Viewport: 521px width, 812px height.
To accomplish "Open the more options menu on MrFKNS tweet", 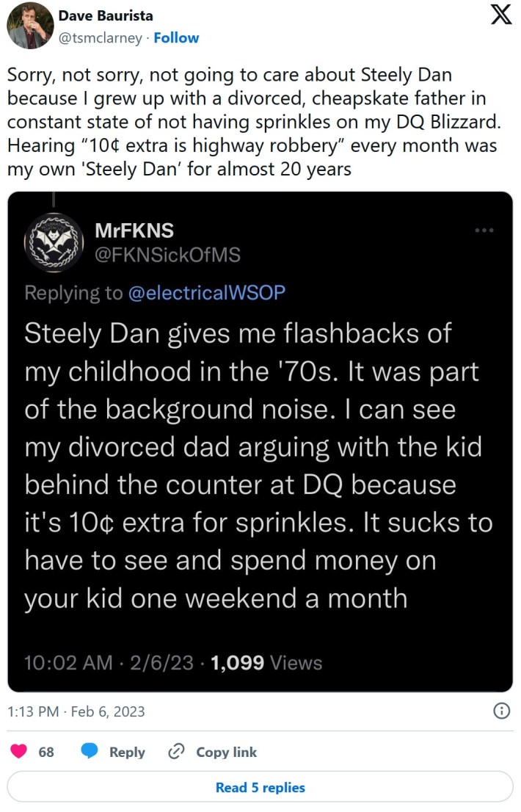I will click(484, 230).
